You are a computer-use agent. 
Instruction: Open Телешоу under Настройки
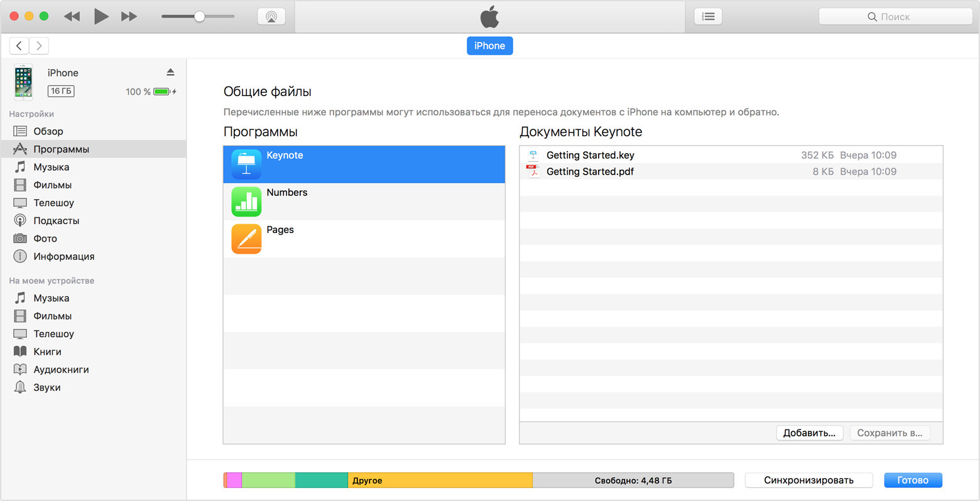93,203
